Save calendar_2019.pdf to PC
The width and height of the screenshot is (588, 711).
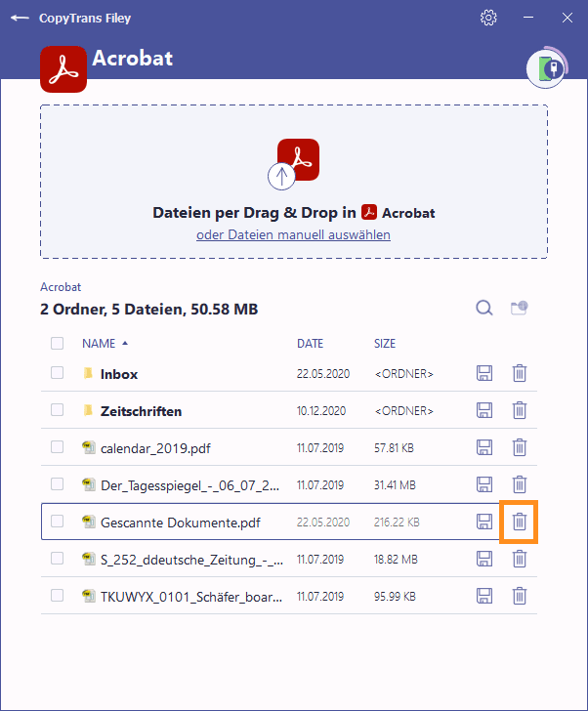tap(484, 447)
